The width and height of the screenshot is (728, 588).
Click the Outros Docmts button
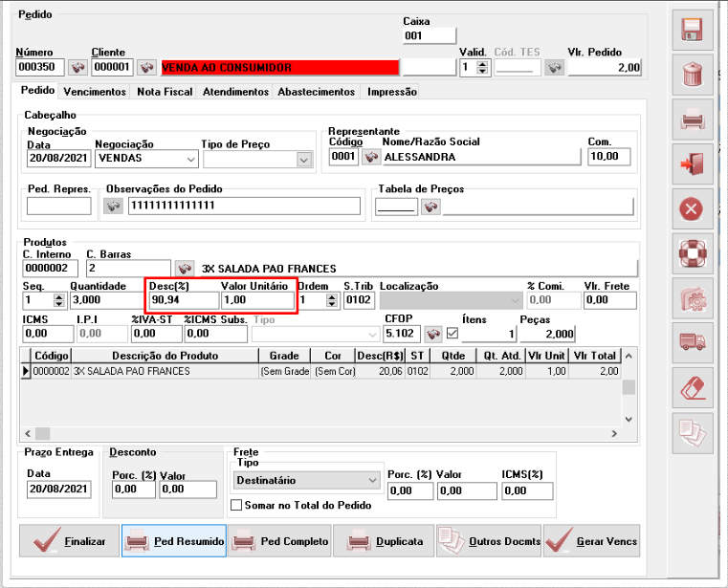click(489, 541)
